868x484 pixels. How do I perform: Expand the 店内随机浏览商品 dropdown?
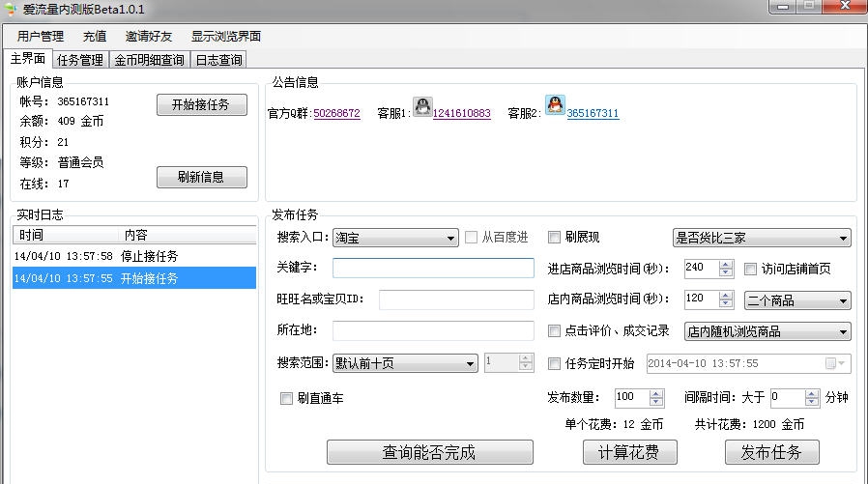(x=767, y=331)
